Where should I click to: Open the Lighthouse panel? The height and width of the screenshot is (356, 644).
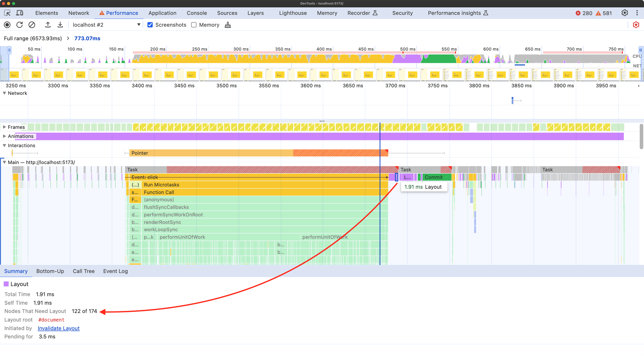pyautogui.click(x=293, y=13)
